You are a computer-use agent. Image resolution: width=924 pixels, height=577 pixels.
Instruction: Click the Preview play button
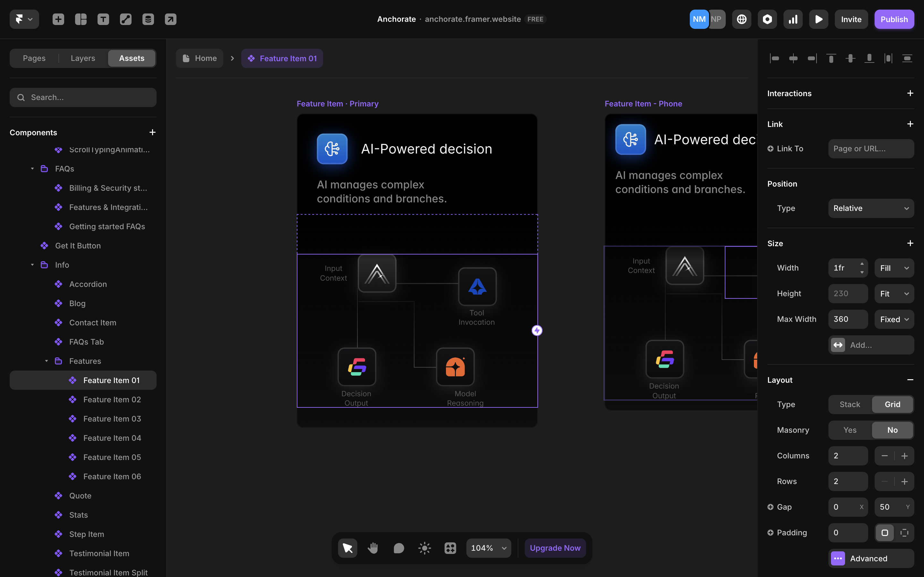point(818,19)
